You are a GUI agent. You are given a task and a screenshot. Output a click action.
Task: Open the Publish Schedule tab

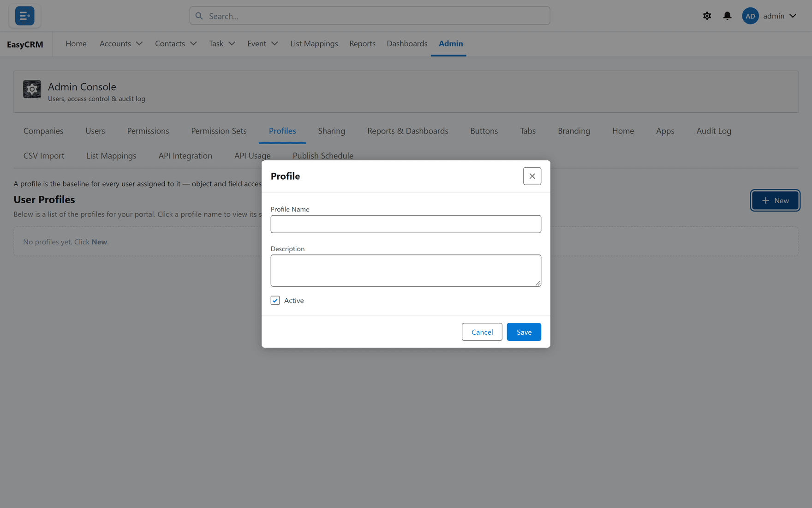[x=323, y=156]
